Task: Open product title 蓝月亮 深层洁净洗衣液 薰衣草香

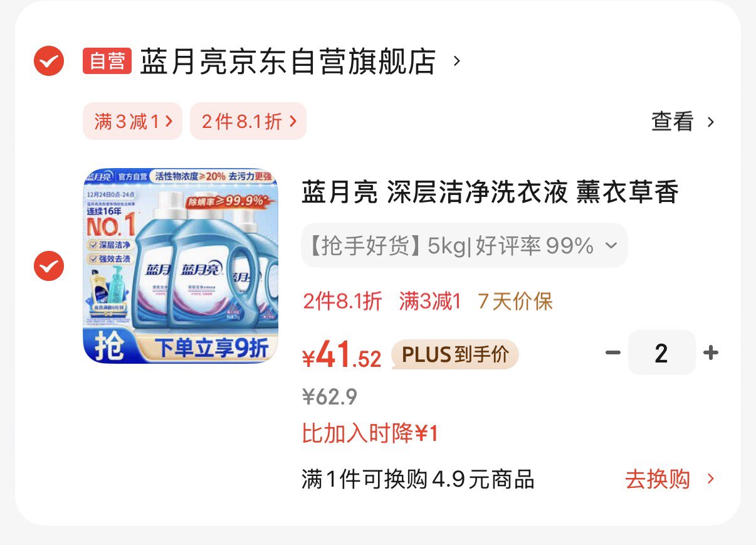Action: pyautogui.click(x=490, y=193)
